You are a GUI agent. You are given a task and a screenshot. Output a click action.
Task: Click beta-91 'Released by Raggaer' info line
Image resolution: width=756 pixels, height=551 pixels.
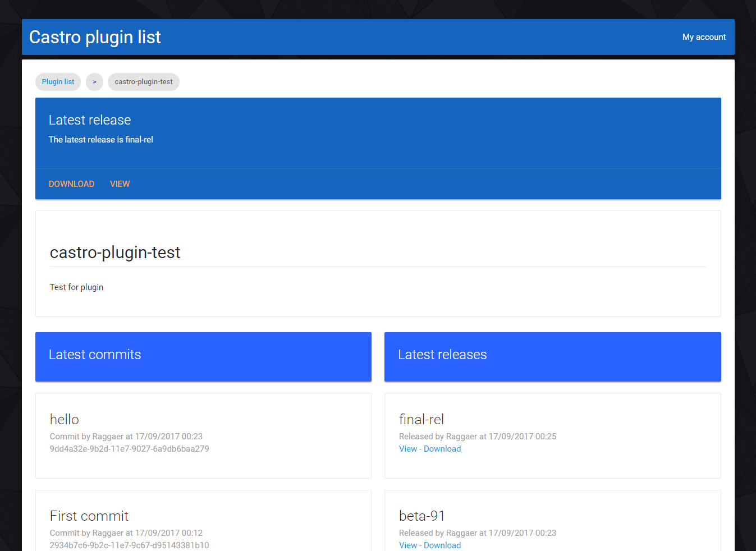[478, 533]
